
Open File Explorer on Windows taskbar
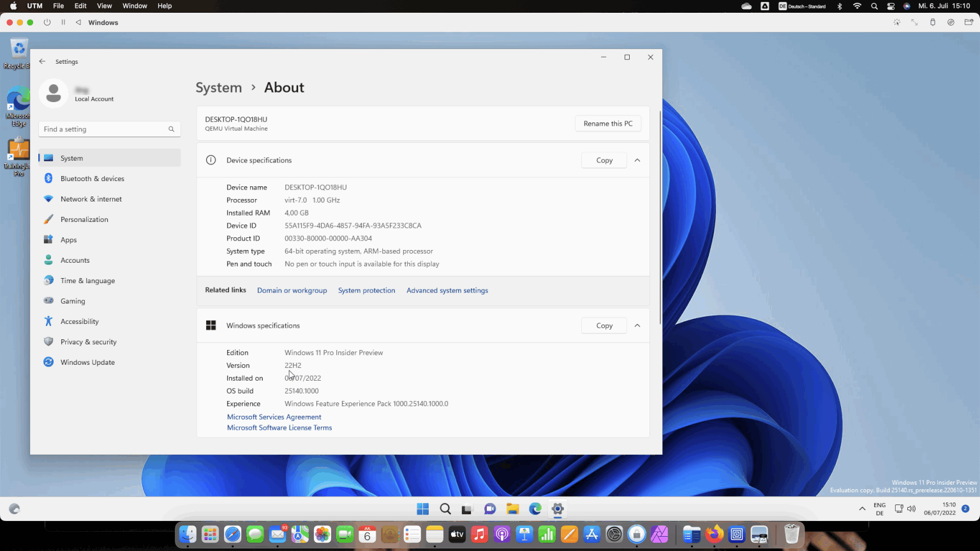tap(512, 509)
